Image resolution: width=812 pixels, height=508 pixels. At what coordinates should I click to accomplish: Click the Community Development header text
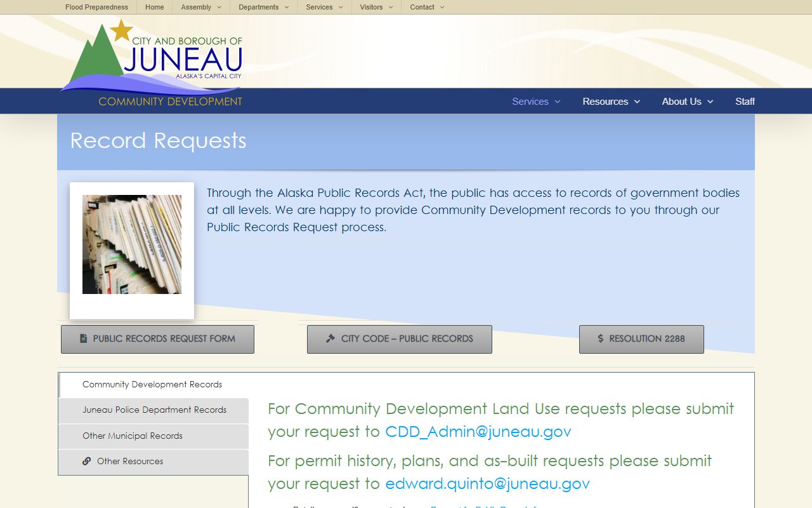[170, 102]
